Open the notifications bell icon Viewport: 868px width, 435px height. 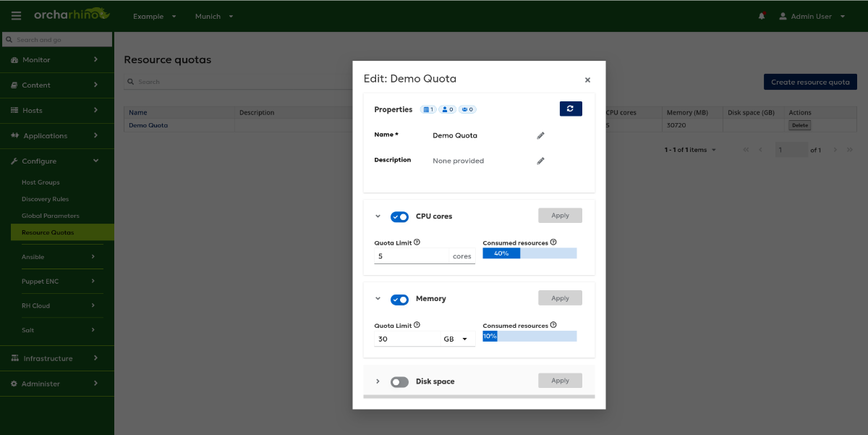pos(762,16)
